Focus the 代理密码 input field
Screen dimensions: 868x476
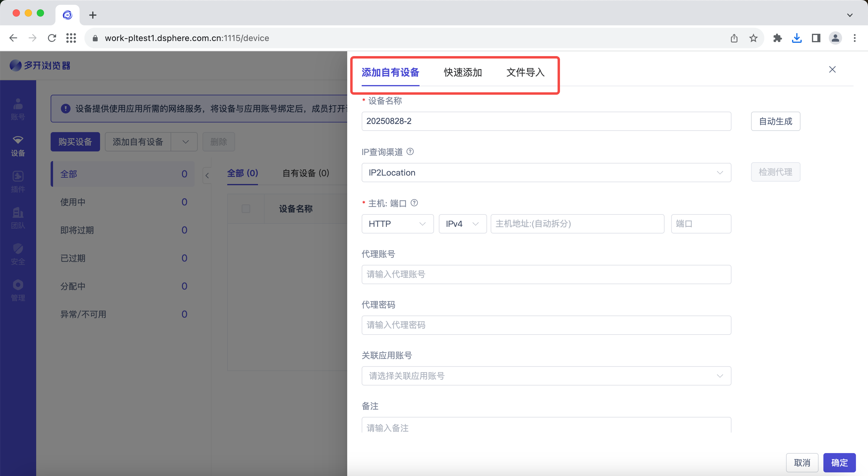tap(546, 325)
